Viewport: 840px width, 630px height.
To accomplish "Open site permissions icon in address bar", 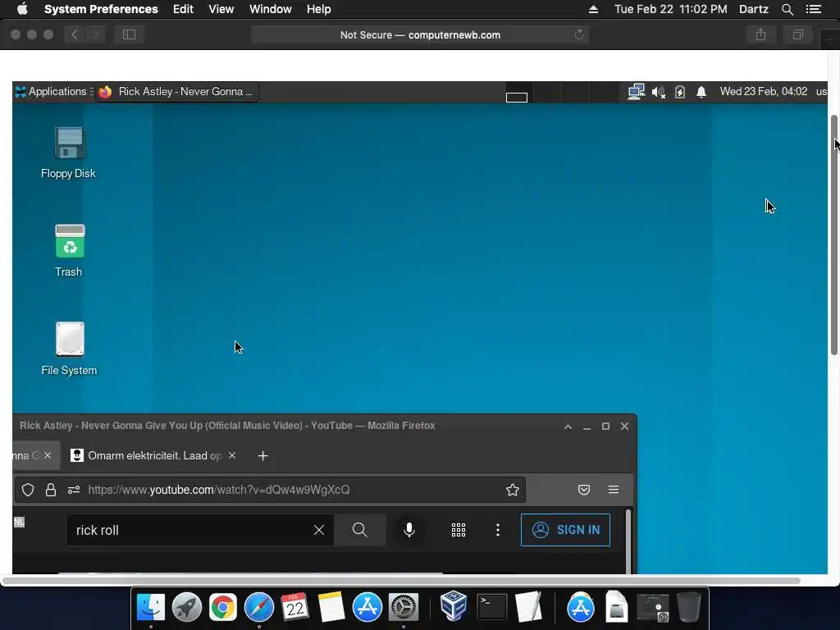I will coord(74,490).
